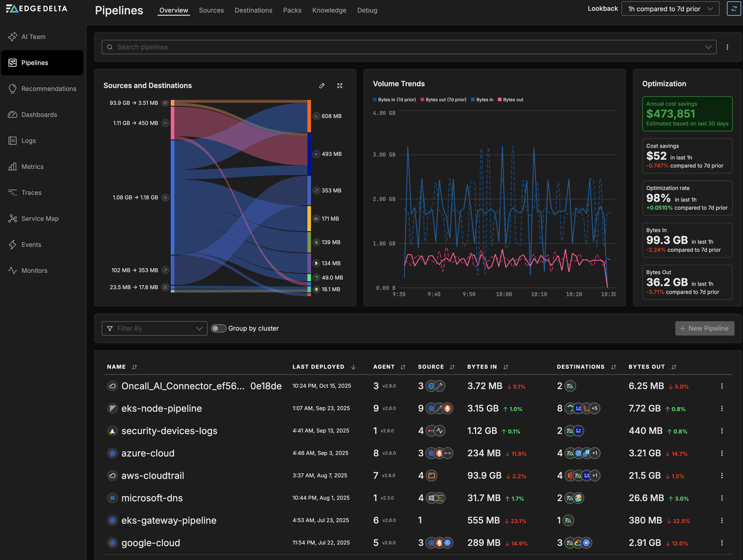Click the edit pencil in Sources and Destinations

coord(322,86)
